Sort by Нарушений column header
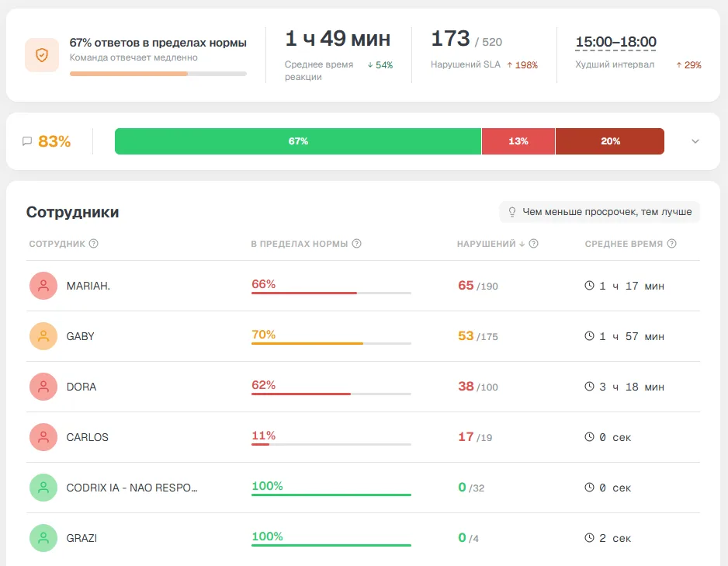This screenshot has width=728, height=566. click(x=491, y=244)
